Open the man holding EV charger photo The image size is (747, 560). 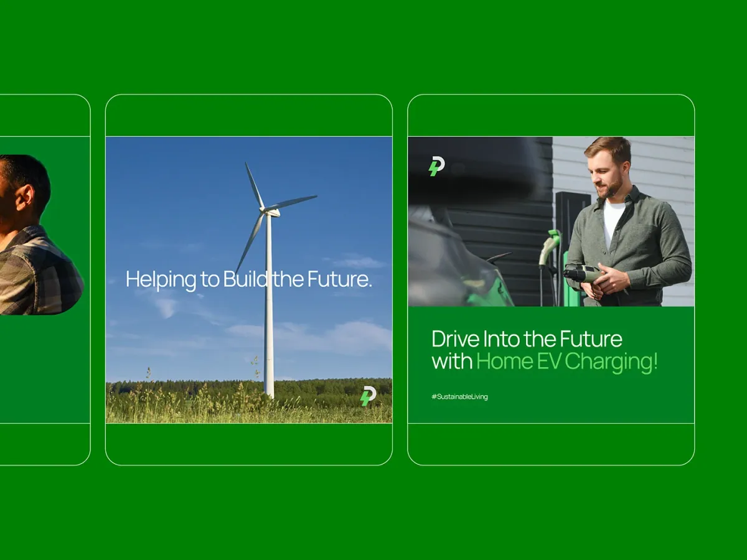pos(551,222)
